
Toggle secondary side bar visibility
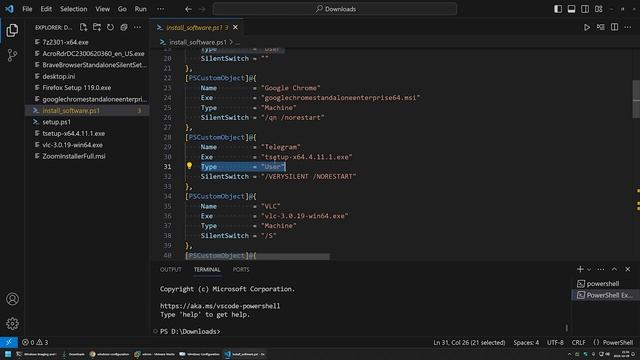585,9
